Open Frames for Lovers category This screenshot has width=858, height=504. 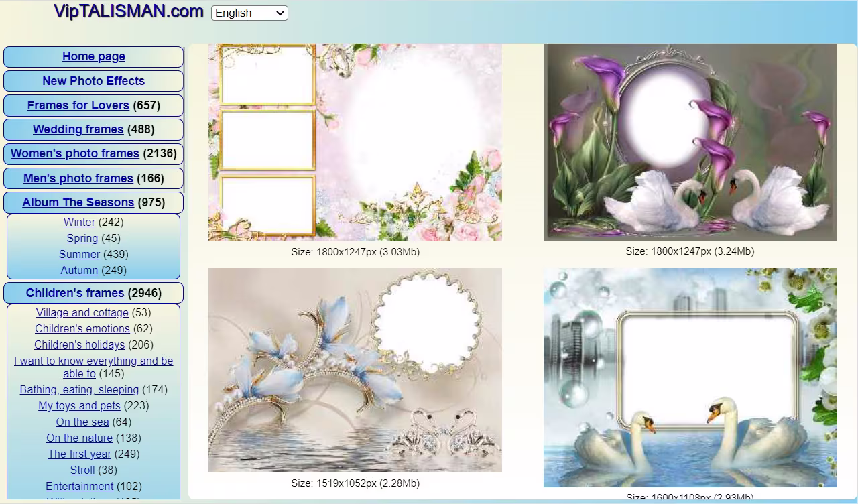[x=78, y=105]
